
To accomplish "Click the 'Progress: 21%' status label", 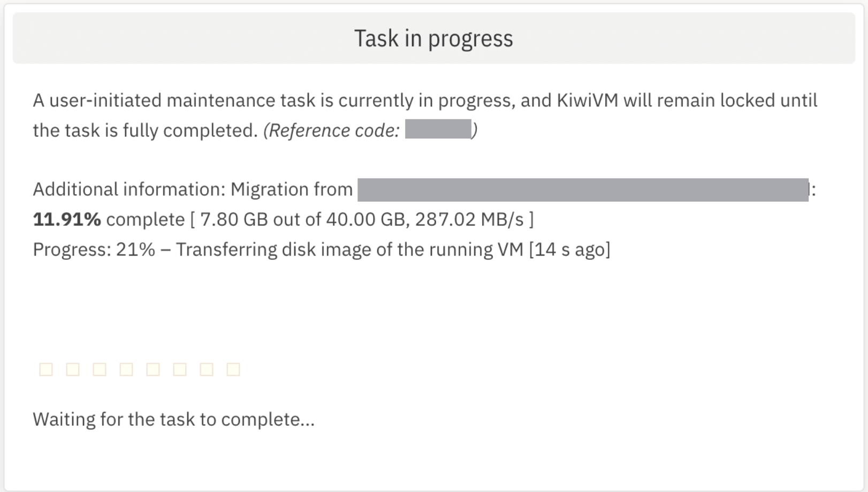I will 94,250.
